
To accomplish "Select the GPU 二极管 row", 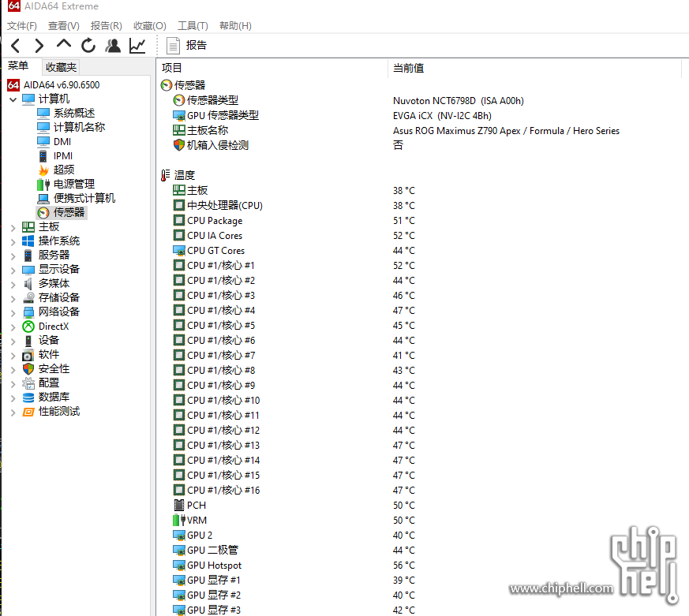I will (294, 551).
